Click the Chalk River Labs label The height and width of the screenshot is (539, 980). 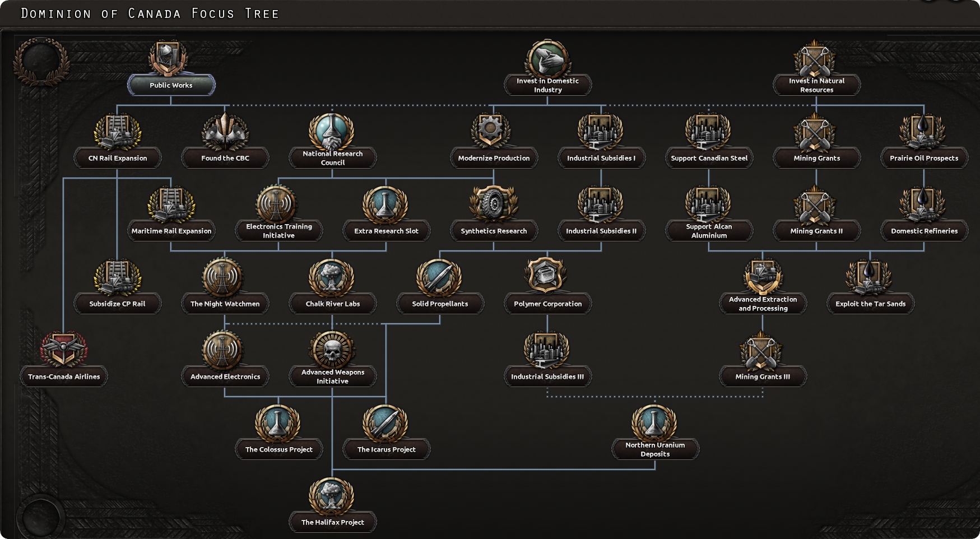click(333, 304)
